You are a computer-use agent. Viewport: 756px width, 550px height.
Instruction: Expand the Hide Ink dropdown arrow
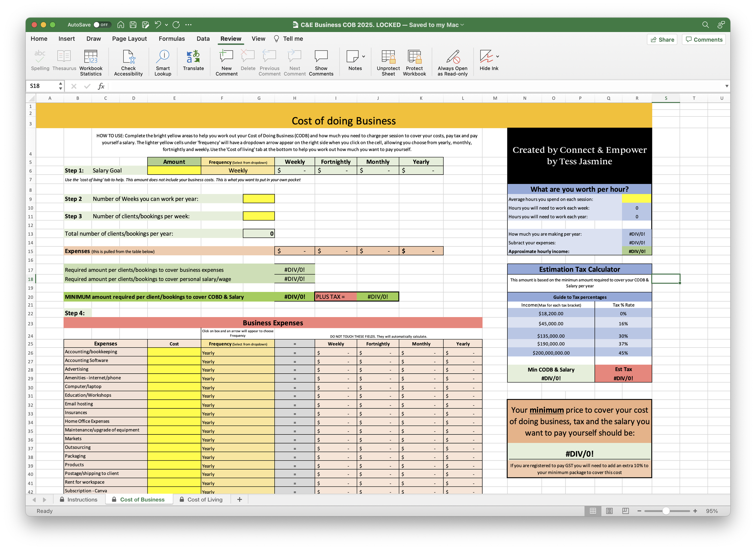coord(497,56)
